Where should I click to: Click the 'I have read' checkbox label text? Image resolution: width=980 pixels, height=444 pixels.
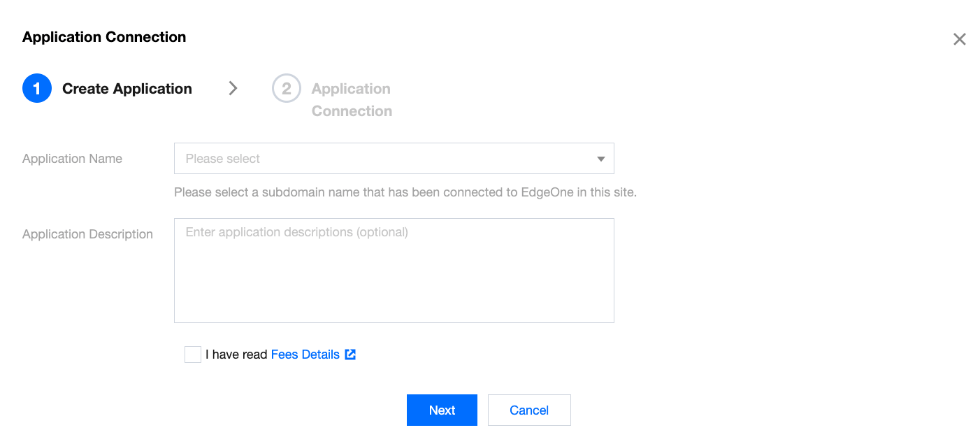click(x=236, y=355)
